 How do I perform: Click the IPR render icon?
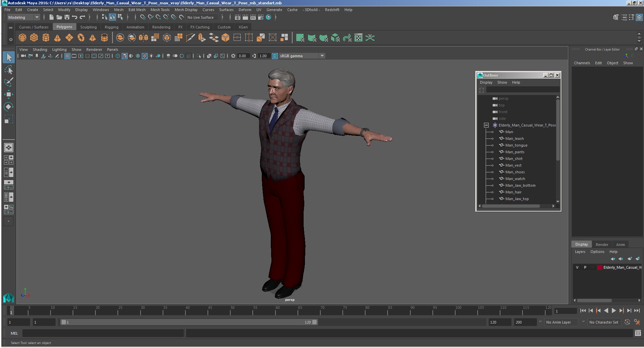point(253,17)
